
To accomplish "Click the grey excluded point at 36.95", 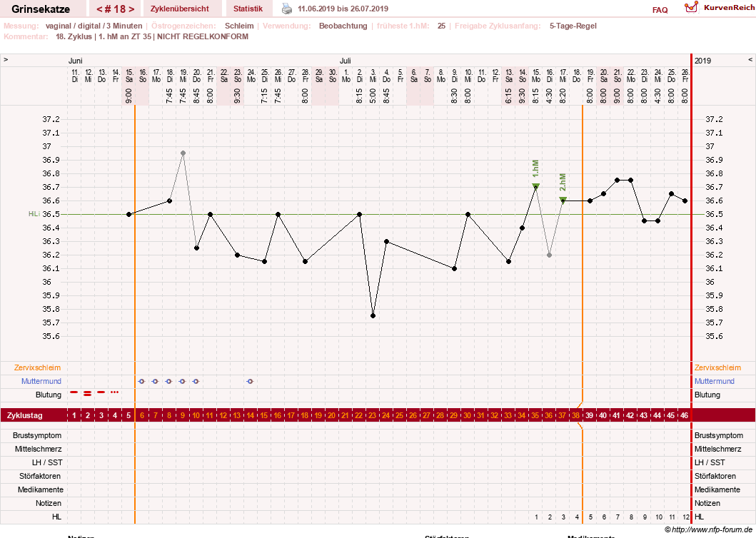I will (183, 153).
